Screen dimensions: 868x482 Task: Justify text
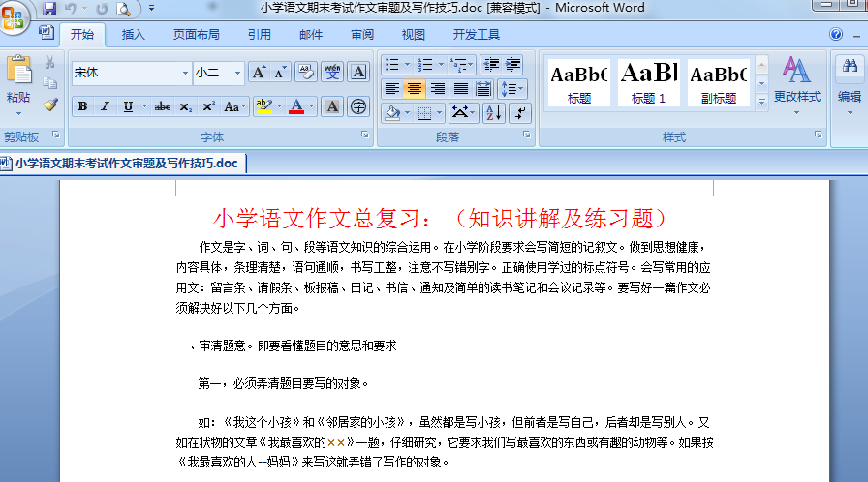point(460,89)
